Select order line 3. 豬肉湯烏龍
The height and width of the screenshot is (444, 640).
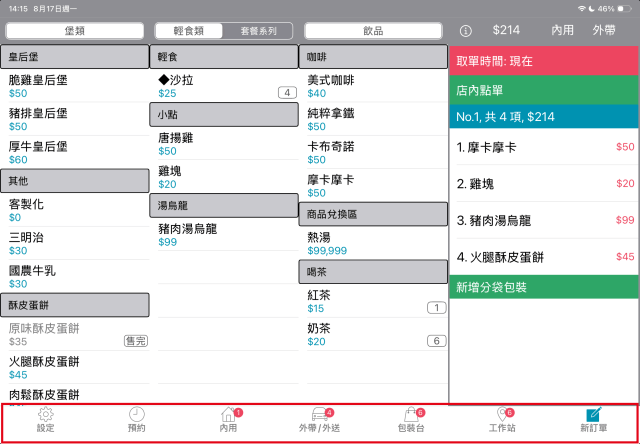[x=544, y=220]
